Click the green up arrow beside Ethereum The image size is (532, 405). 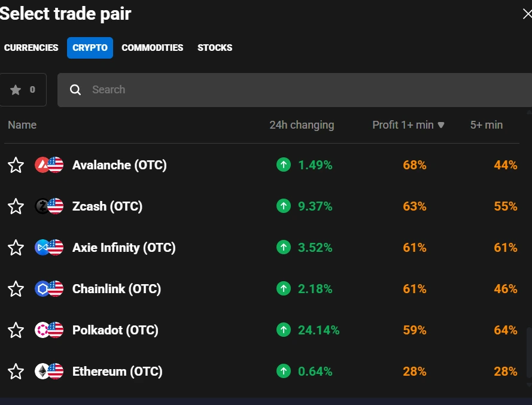click(x=284, y=371)
